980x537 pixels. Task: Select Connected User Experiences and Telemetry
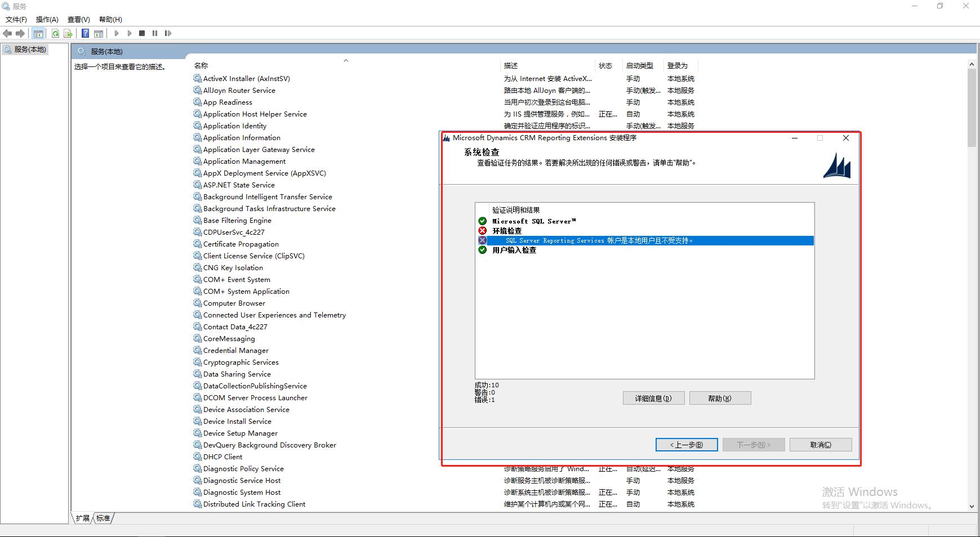click(274, 315)
